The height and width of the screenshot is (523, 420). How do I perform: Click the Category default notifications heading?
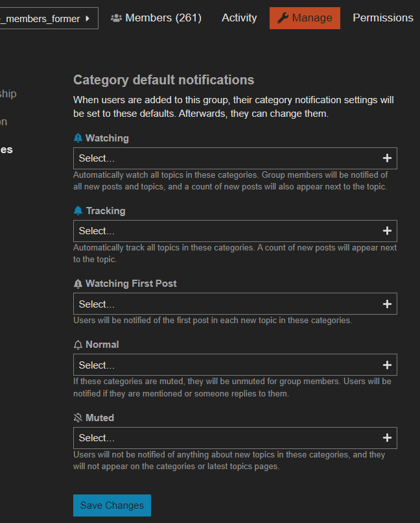click(x=163, y=80)
